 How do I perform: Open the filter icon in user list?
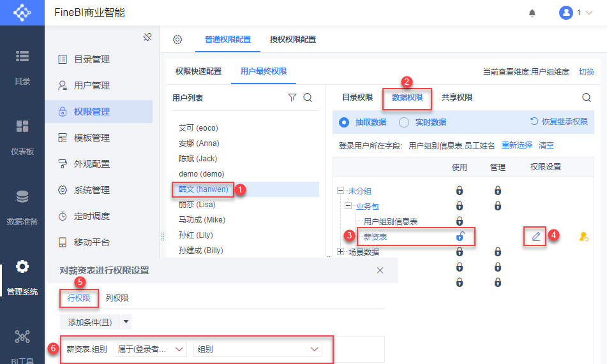292,98
